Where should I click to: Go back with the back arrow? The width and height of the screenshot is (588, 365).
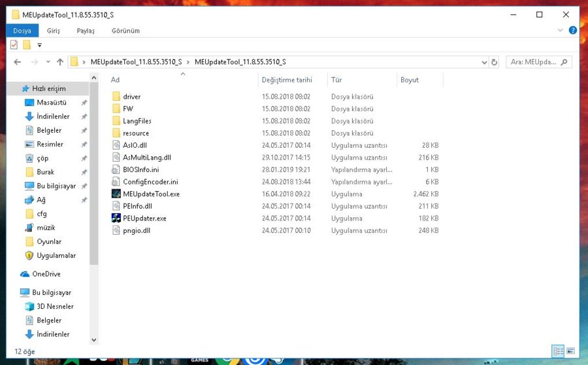[17, 62]
